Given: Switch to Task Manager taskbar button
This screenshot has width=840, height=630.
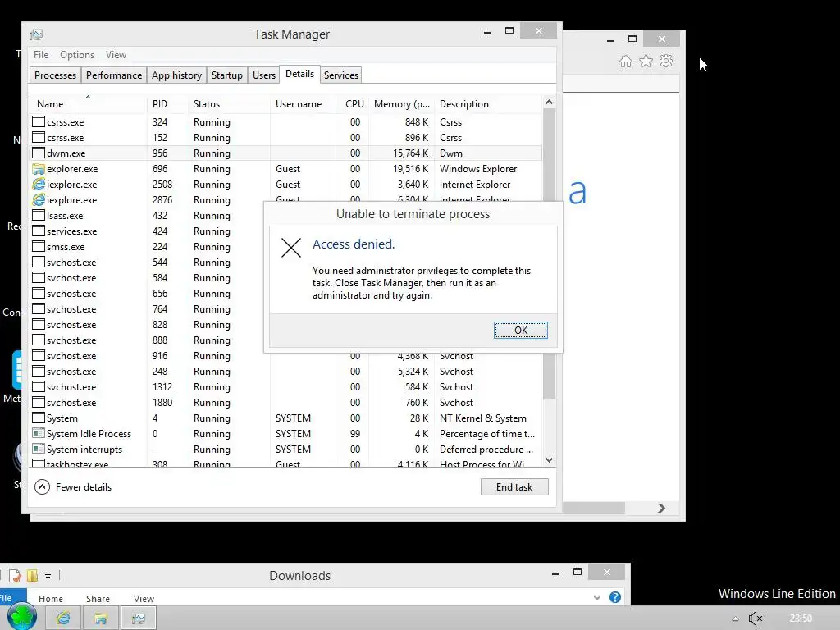Looking at the screenshot, I should click(x=139, y=619).
